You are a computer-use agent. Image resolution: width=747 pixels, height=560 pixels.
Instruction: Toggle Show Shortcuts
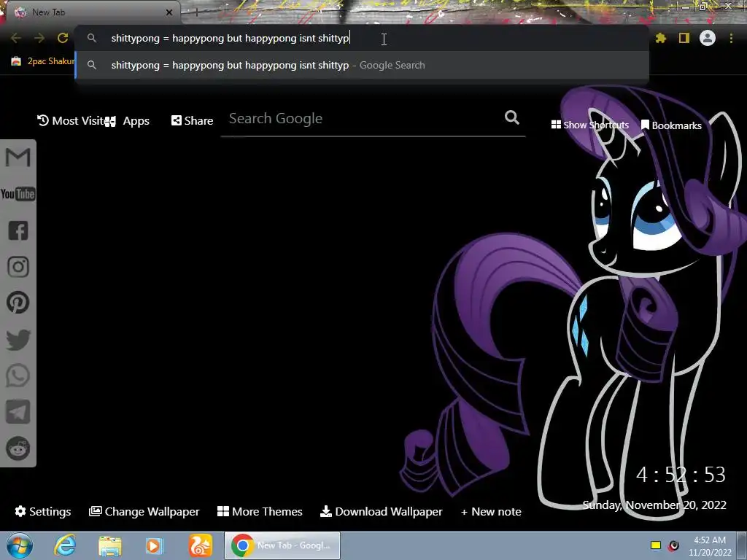tap(589, 125)
